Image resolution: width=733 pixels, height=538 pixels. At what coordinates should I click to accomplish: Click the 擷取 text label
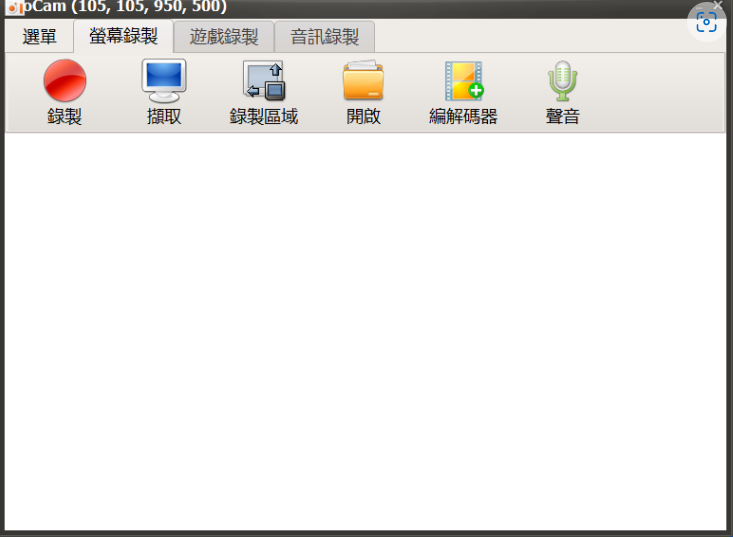pos(164,116)
